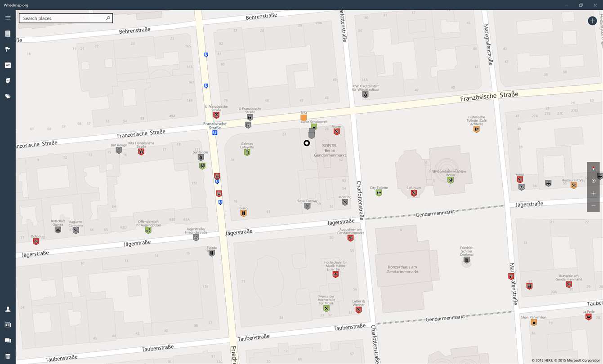Select the Augustiner am Gendarmenmarkt marker

point(350,238)
